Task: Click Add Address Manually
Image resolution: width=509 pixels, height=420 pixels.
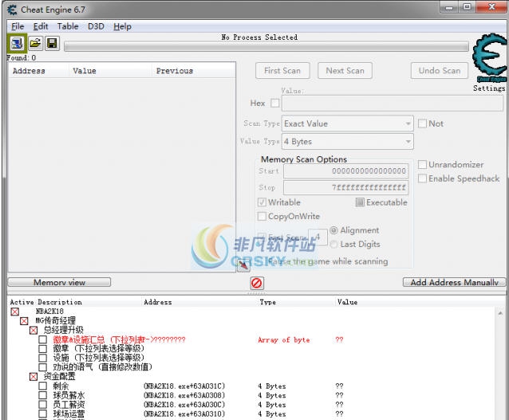Action: point(454,282)
